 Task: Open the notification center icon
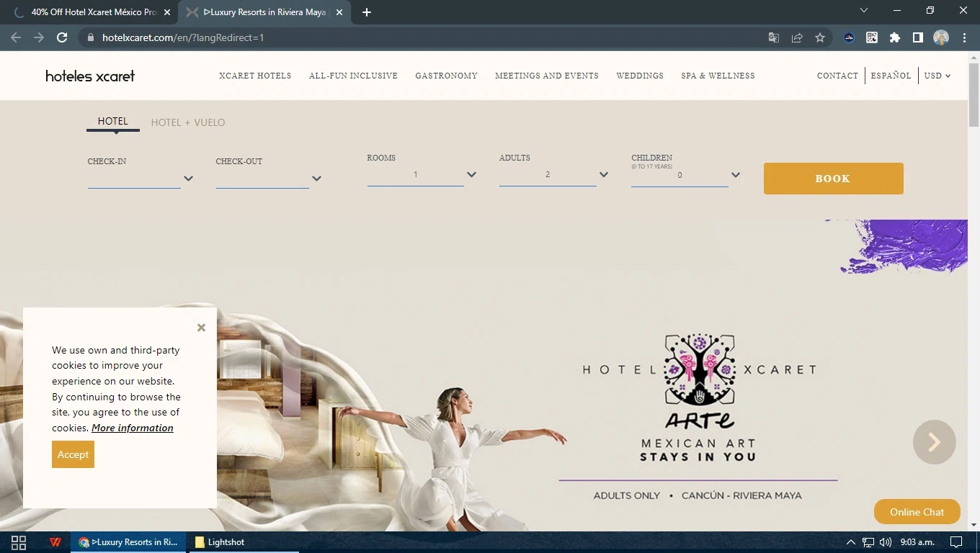point(956,542)
